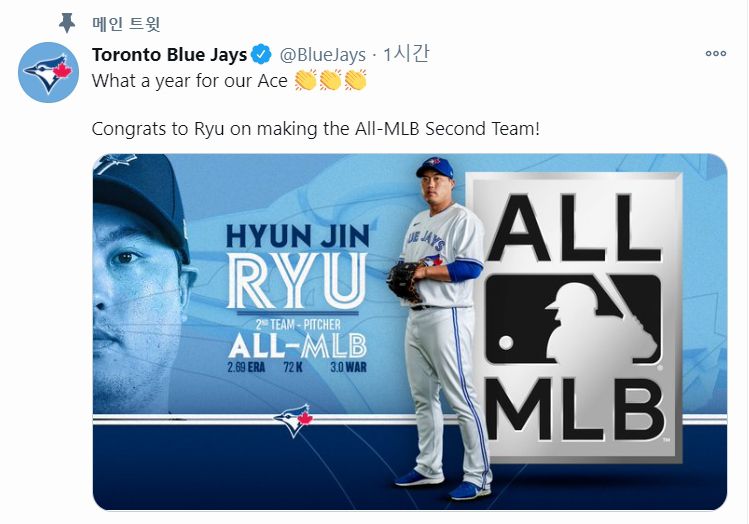Click the first clapping hands emoji

(307, 80)
